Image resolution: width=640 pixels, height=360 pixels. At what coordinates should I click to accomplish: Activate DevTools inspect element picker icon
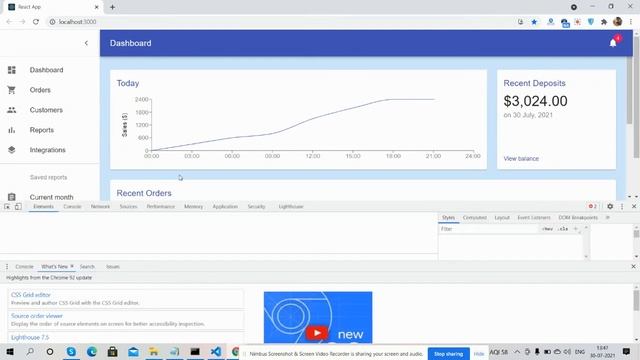(7, 207)
